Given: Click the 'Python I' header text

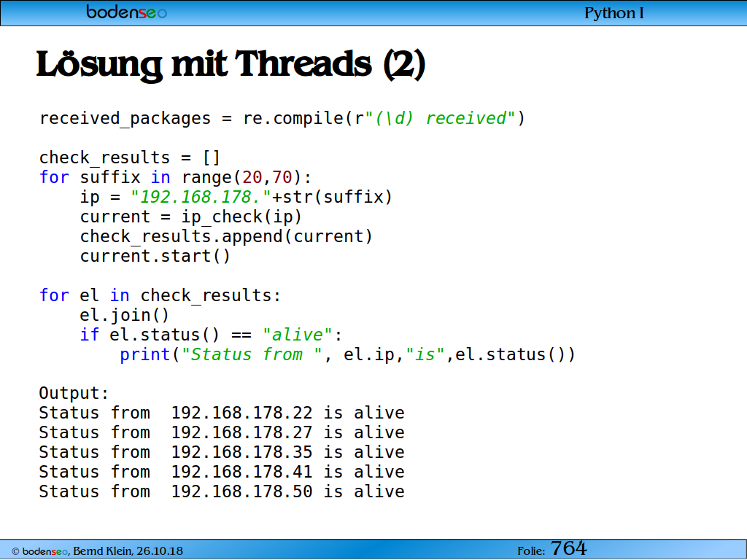Looking at the screenshot, I should 614,13.
